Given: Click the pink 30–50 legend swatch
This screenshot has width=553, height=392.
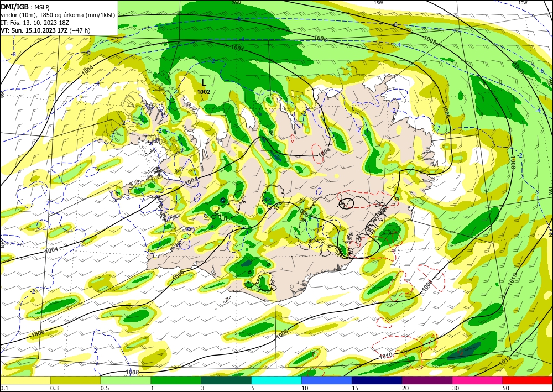Looking at the screenshot, I should [478, 380].
